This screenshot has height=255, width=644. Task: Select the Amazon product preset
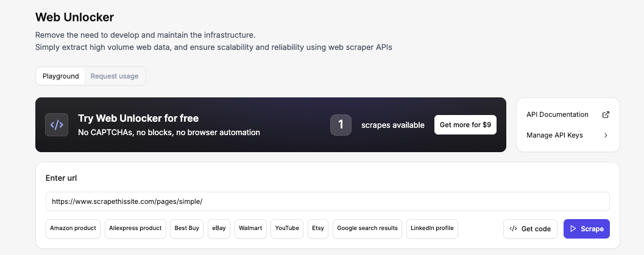click(73, 228)
